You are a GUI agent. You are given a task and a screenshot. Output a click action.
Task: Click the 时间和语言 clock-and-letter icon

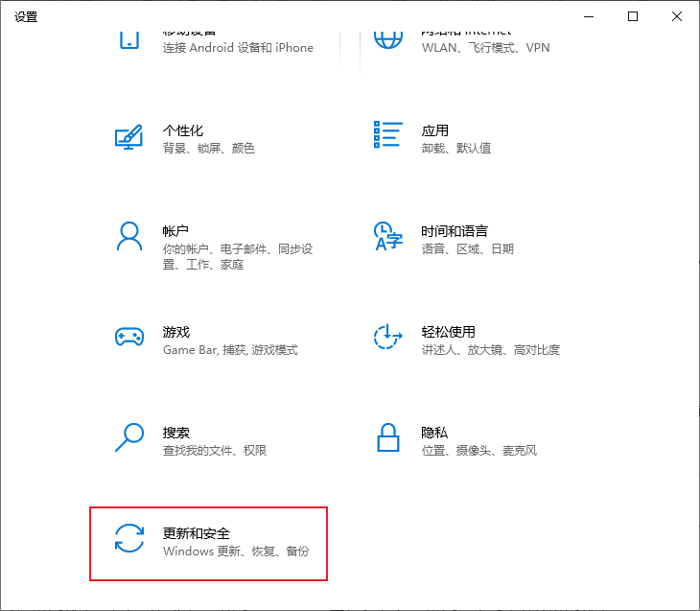click(388, 236)
